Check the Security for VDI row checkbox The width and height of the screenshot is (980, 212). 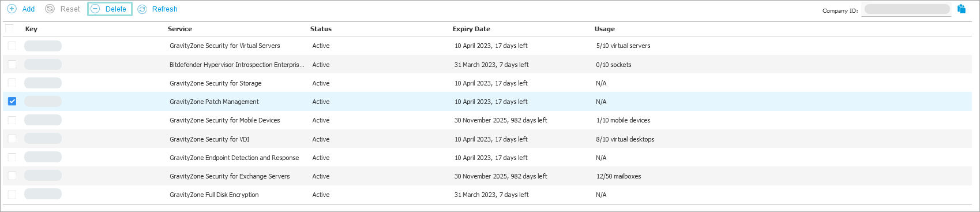click(x=12, y=139)
